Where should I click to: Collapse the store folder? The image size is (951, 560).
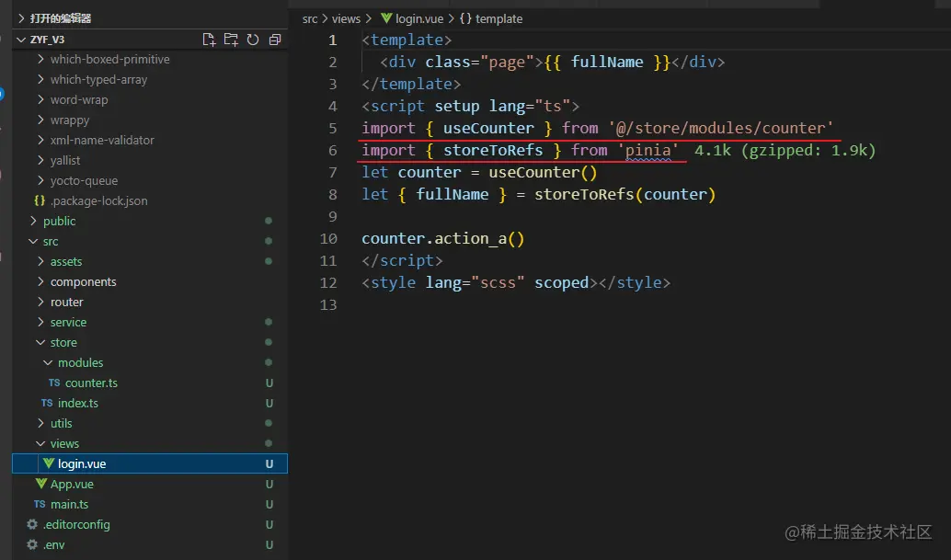point(40,342)
